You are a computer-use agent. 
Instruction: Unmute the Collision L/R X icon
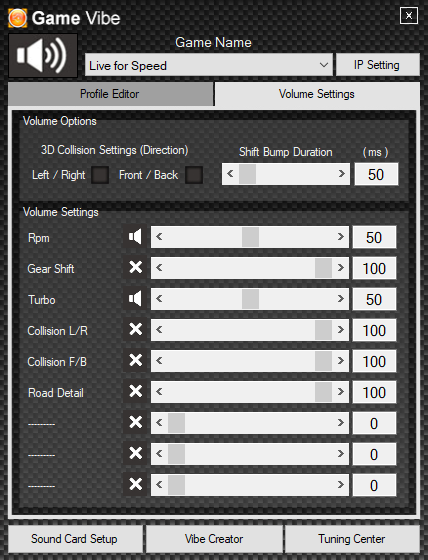(x=135, y=330)
